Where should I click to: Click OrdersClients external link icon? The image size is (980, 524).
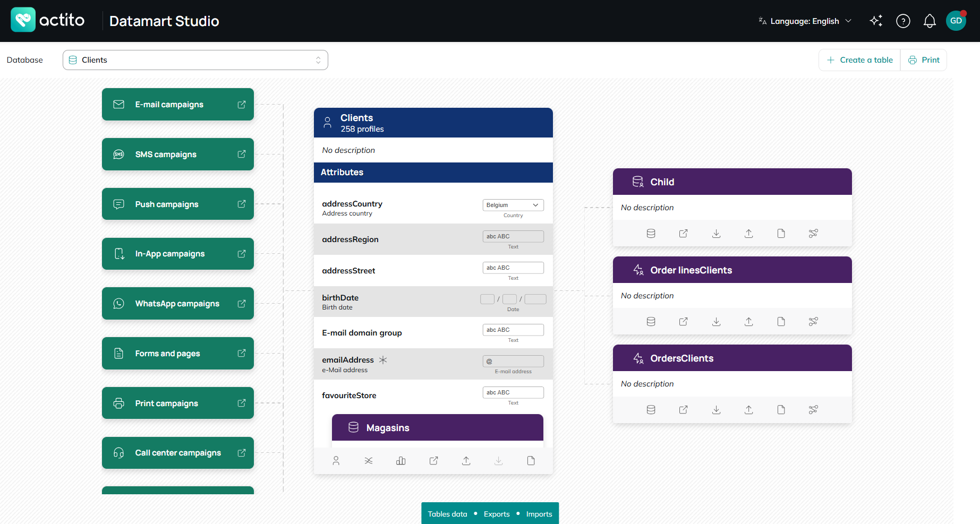point(684,410)
